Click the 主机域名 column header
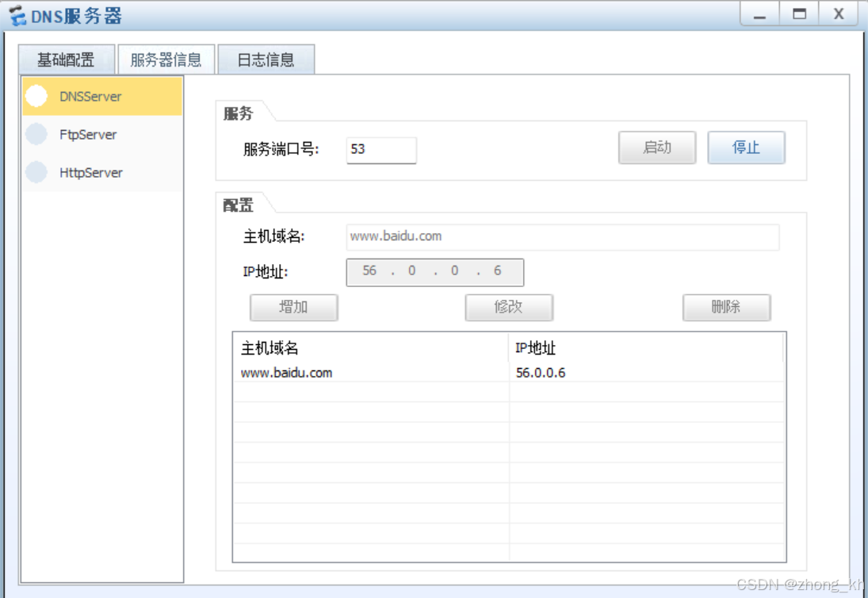This screenshot has width=868, height=598. click(x=370, y=348)
